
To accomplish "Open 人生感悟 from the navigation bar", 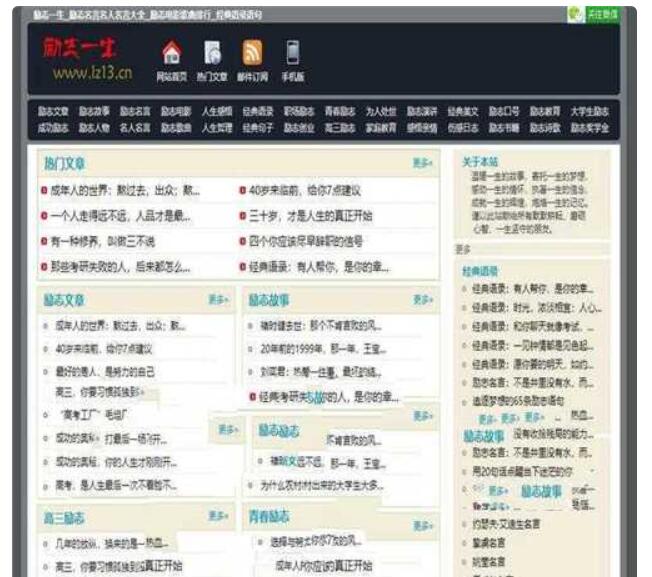I will 217,112.
